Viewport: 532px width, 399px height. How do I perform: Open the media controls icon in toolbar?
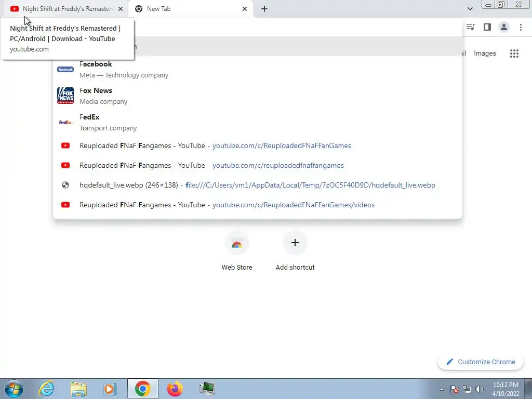point(470,27)
